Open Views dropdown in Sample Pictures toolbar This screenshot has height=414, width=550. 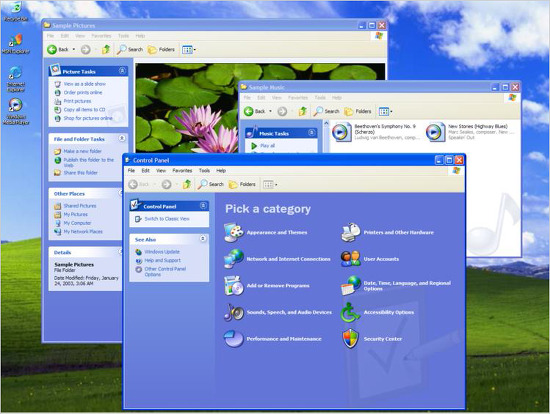coord(189,49)
